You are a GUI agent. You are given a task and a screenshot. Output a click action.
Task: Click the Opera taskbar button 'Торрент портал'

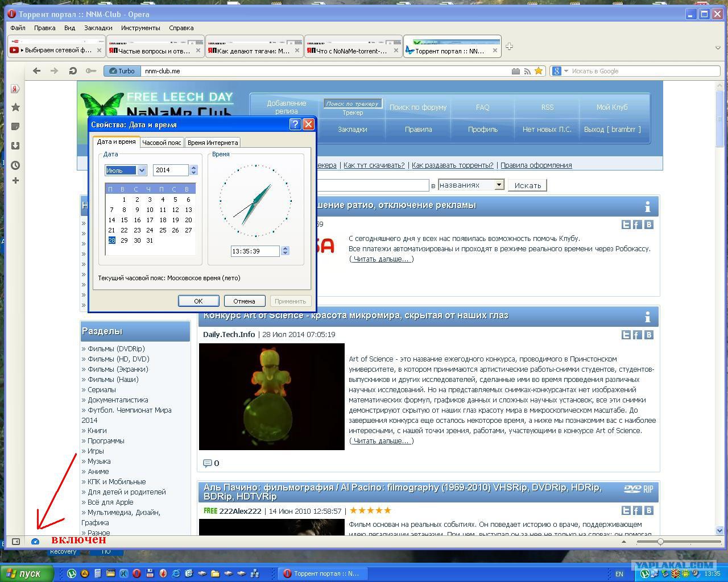pyautogui.click(x=322, y=573)
